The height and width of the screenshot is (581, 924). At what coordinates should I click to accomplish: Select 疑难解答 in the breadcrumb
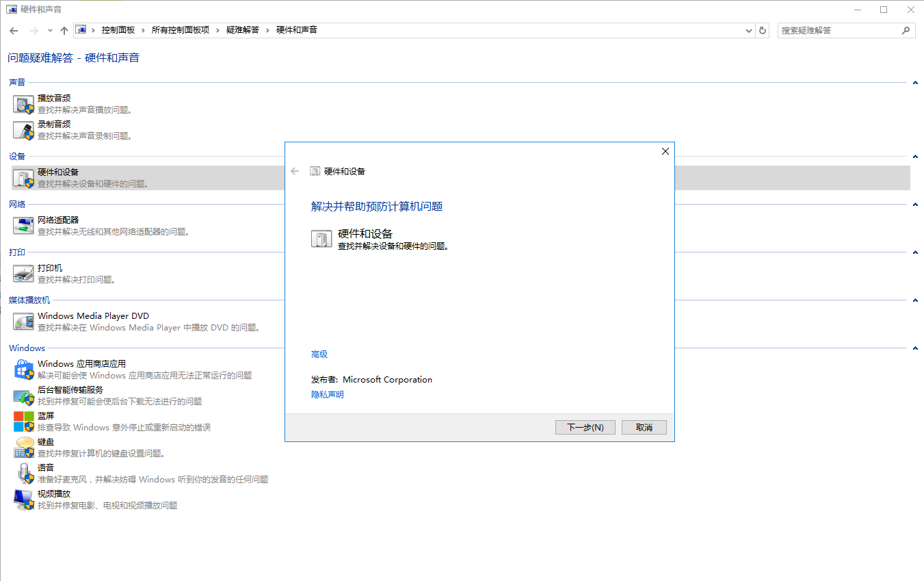[243, 30]
